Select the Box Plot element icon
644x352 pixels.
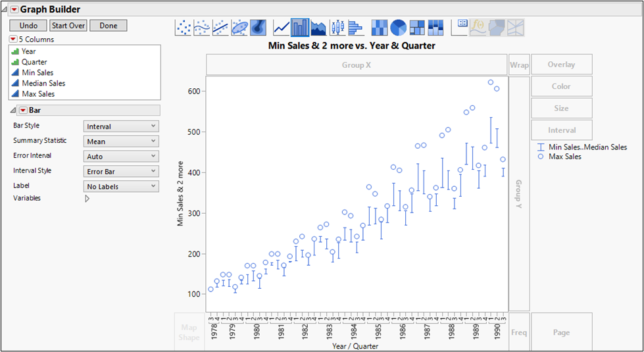[338, 28]
